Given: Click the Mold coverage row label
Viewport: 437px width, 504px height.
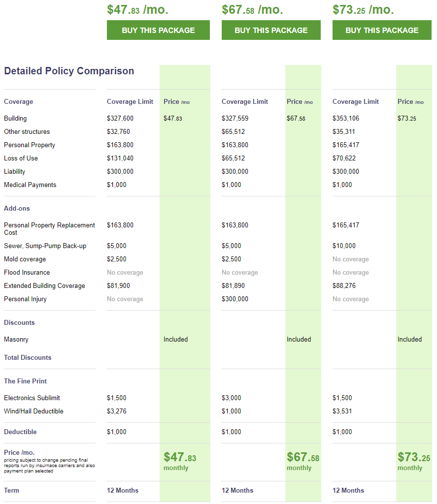Looking at the screenshot, I should (25, 259).
